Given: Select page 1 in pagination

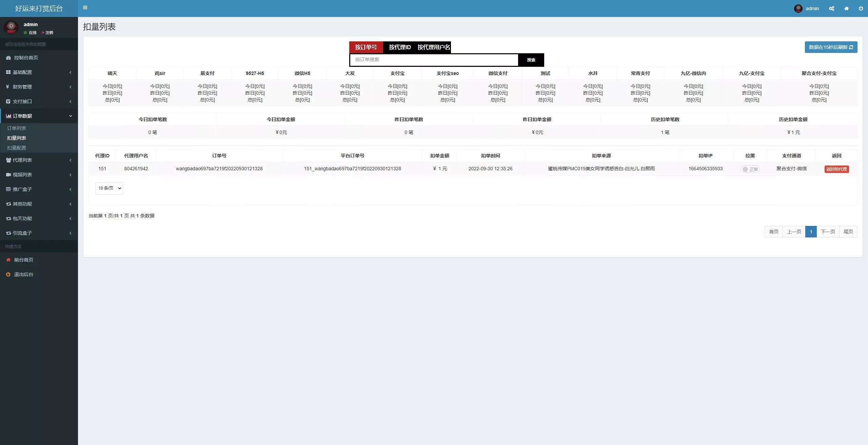Looking at the screenshot, I should click(x=811, y=232).
